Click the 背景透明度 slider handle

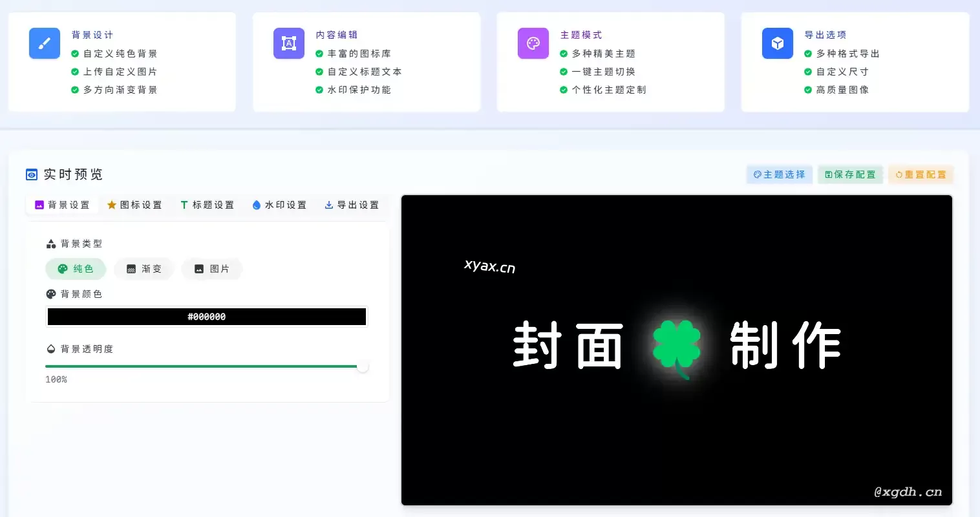(363, 366)
